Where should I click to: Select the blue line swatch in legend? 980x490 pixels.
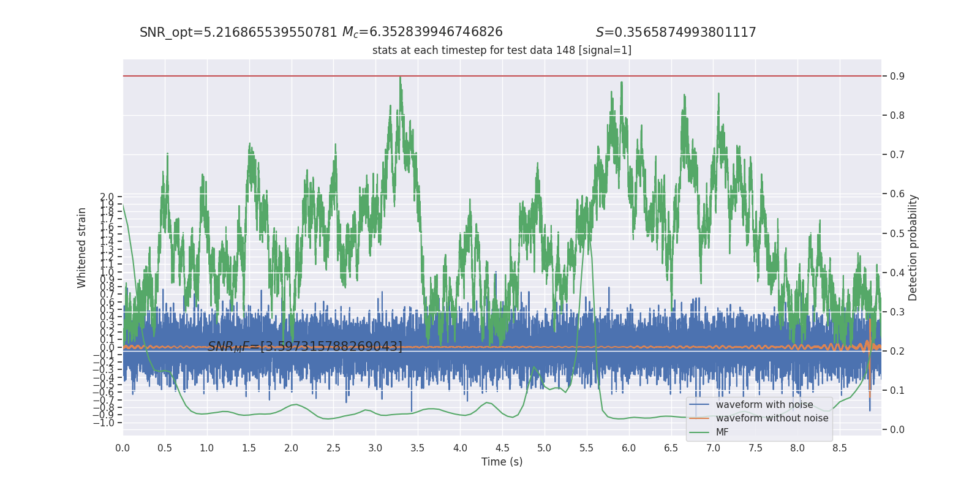[699, 405]
